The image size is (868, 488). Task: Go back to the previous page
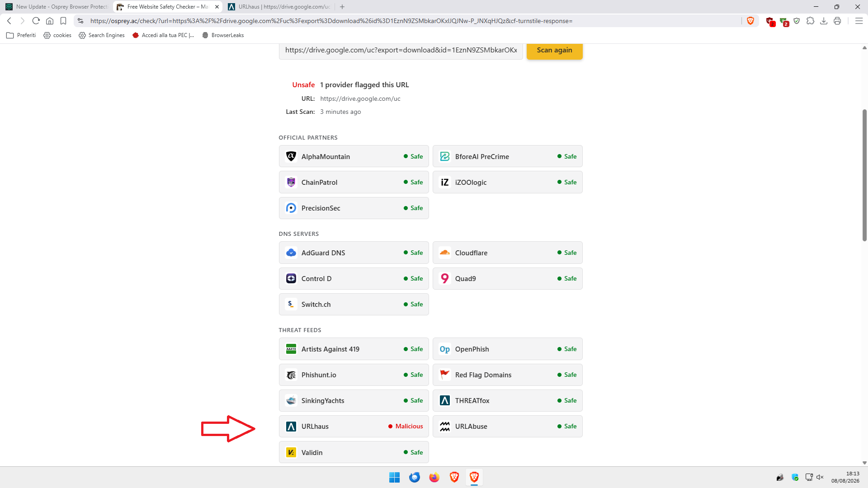tap(9, 21)
